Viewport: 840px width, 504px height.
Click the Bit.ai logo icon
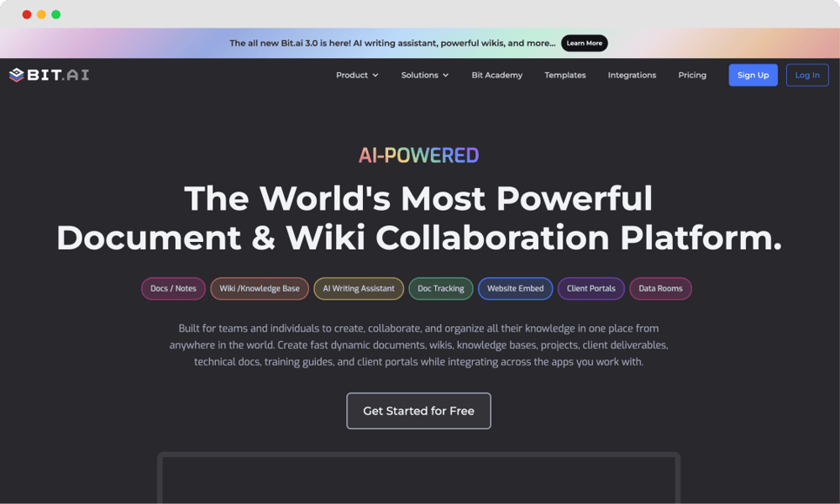point(17,75)
